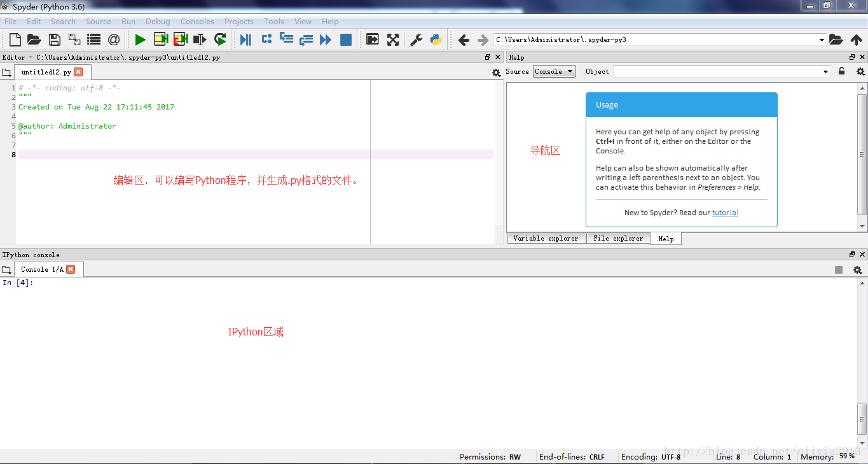Browse for a working directory

[x=836, y=39]
